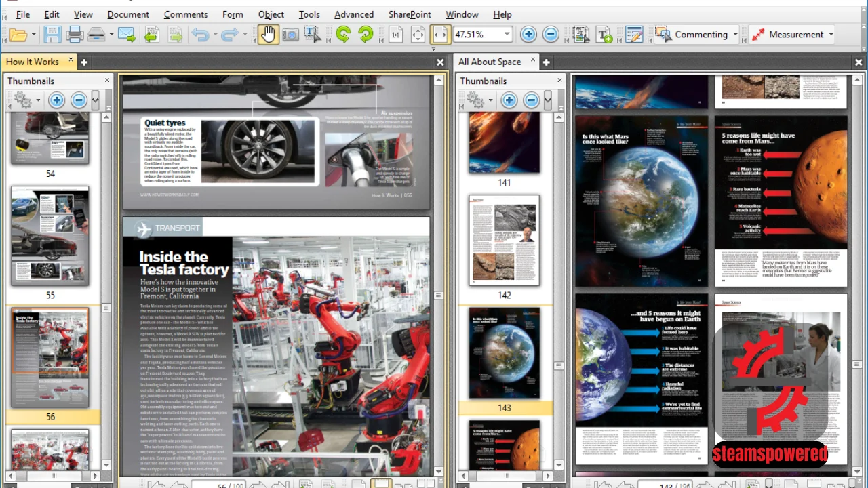Select page 55 thumbnail in How It Works
Image resolution: width=868 pixels, height=488 pixels.
[x=50, y=237]
